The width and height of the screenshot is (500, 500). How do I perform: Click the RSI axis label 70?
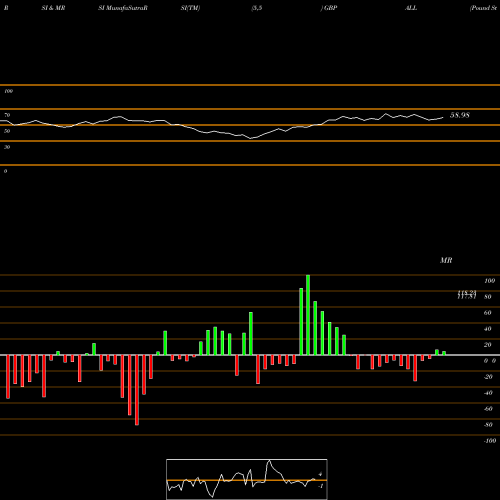(7, 115)
